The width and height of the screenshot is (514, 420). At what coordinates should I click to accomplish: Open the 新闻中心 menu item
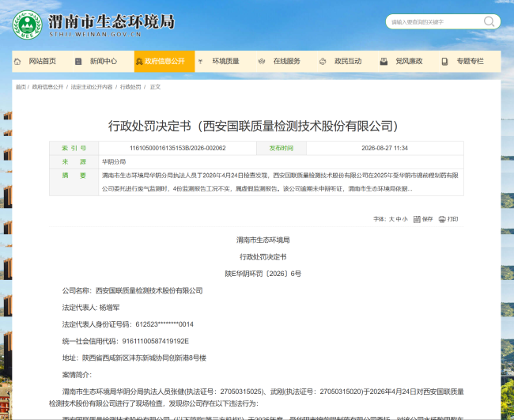tap(104, 61)
